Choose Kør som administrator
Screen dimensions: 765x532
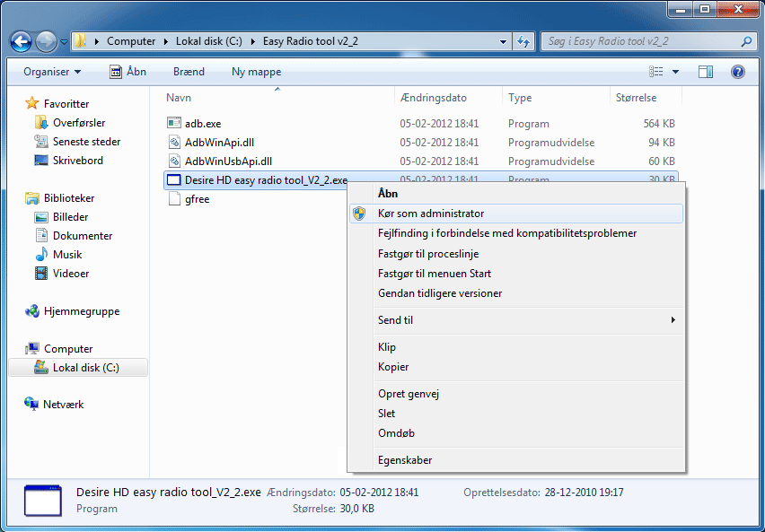pyautogui.click(x=516, y=214)
